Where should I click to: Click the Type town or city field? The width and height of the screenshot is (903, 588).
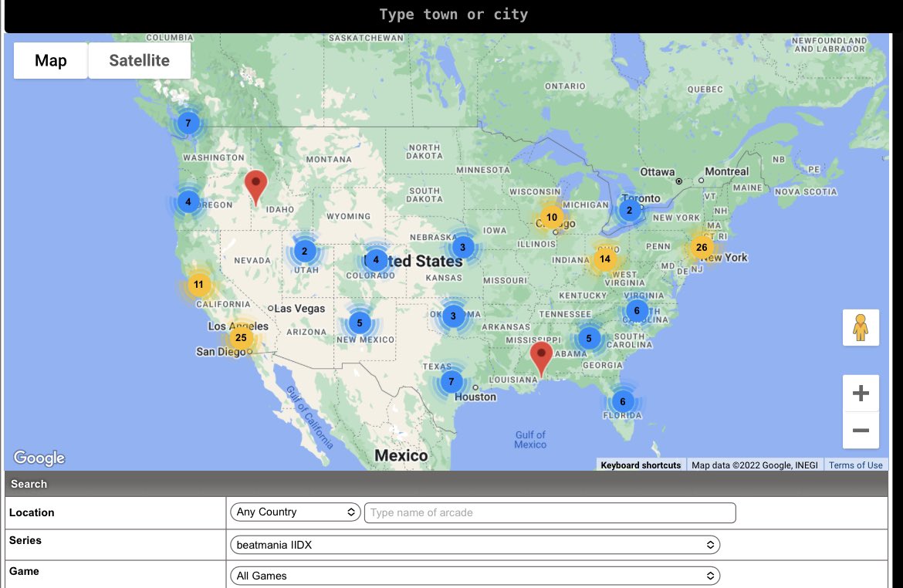pyautogui.click(x=453, y=15)
